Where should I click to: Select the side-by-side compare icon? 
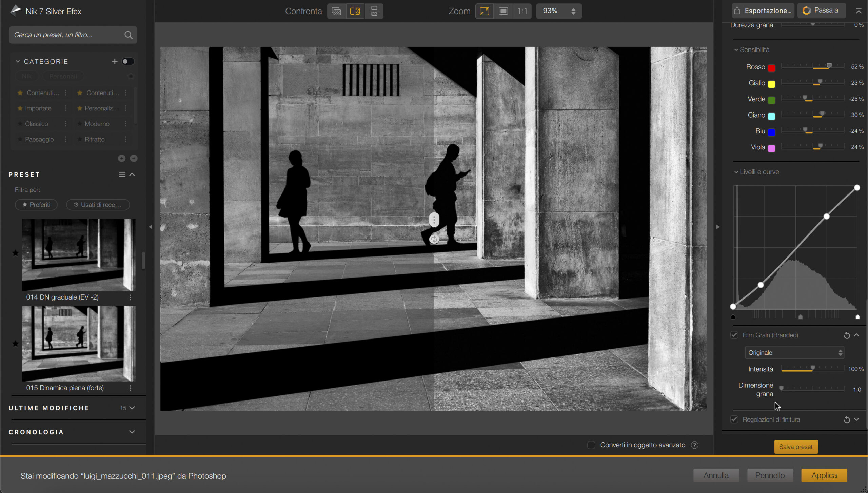point(374,11)
